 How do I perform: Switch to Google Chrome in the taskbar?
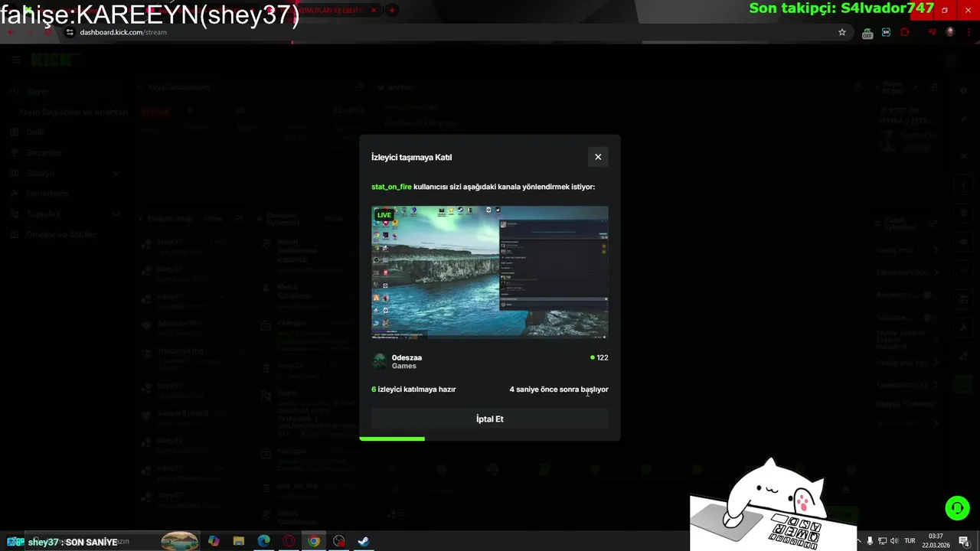pos(314,541)
